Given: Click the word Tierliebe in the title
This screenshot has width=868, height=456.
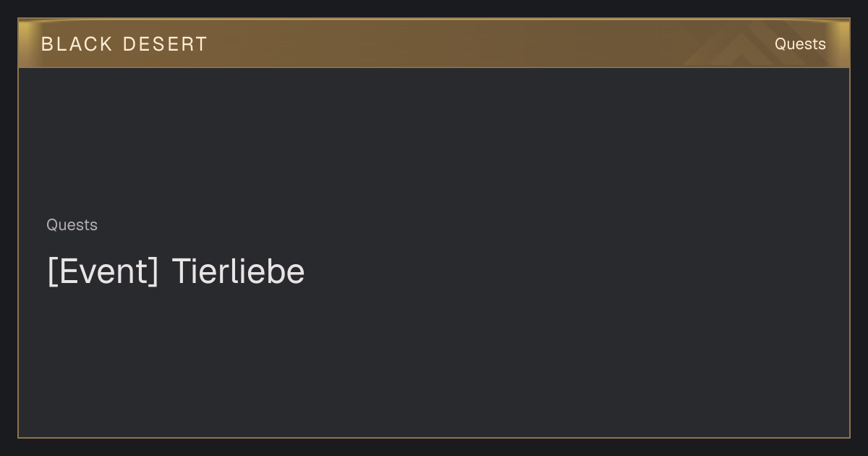Looking at the screenshot, I should pos(239,271).
